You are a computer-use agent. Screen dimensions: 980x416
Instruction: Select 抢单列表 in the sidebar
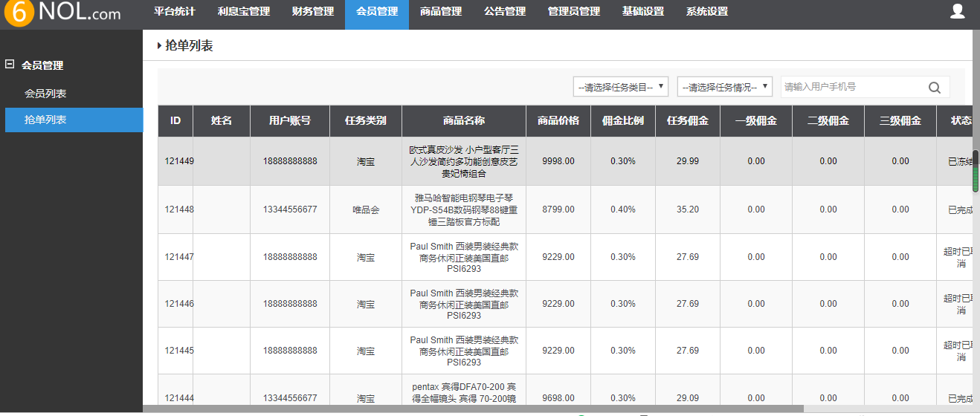[45, 120]
